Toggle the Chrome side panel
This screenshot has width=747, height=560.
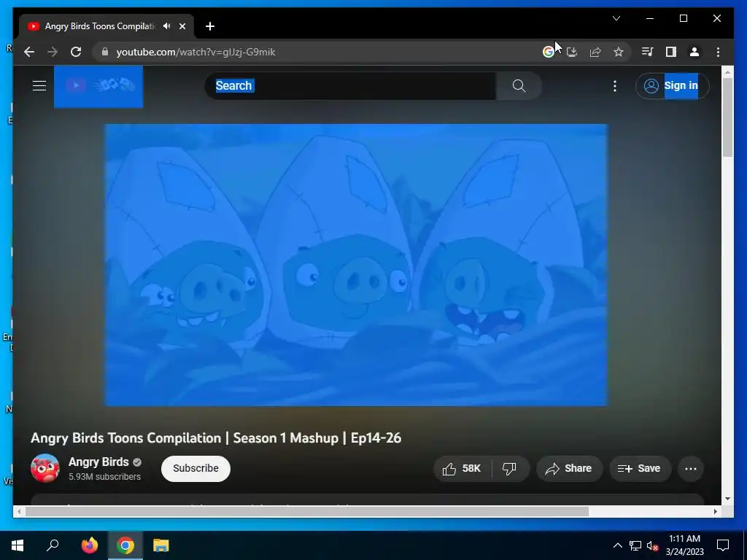pos(671,52)
